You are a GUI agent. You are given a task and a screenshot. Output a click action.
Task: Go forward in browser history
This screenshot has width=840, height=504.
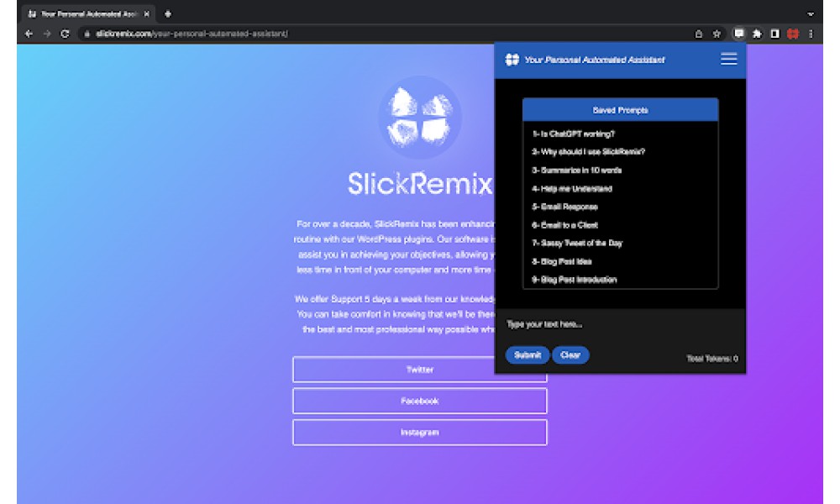[47, 34]
